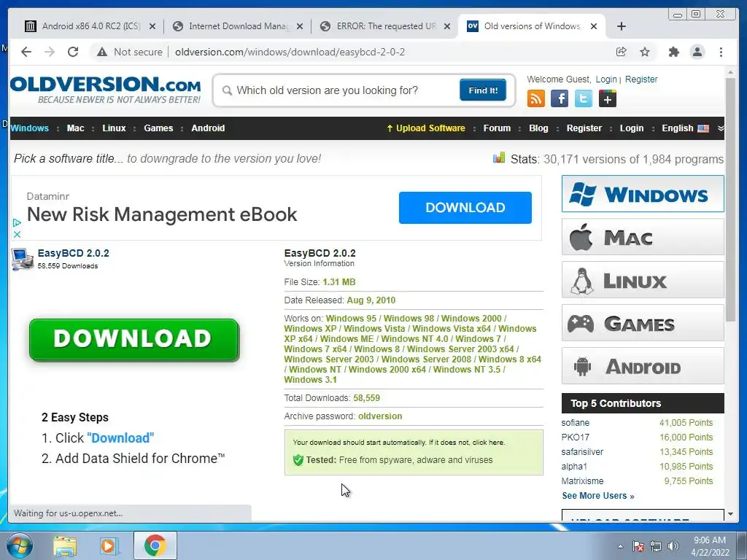Image resolution: width=747 pixels, height=560 pixels.
Task: Click the Login link beside Welcome Guest
Action: click(x=606, y=79)
